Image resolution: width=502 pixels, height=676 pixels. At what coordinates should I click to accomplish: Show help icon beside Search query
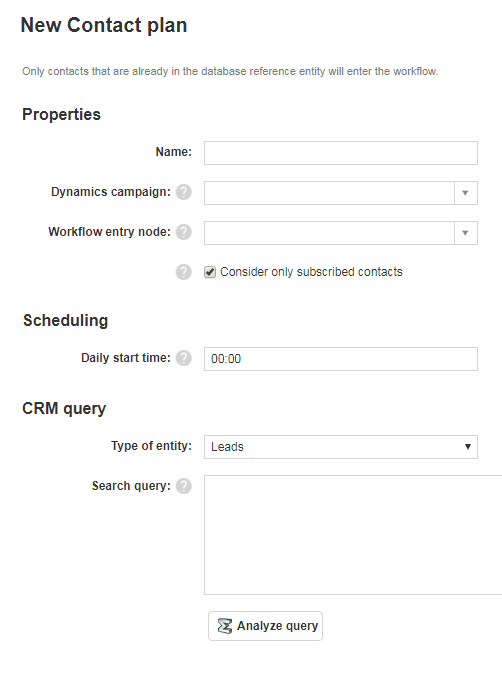(184, 486)
